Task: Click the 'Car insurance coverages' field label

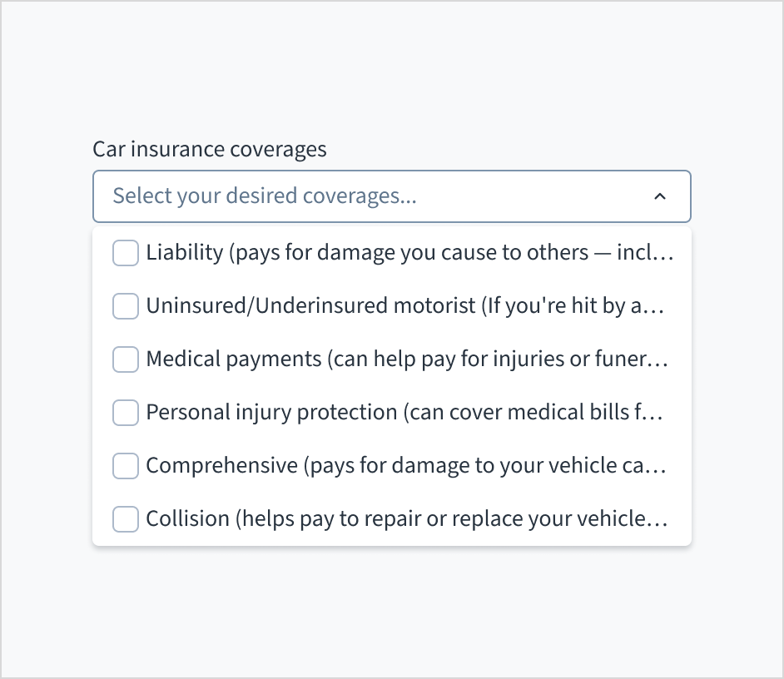Action: click(210, 150)
